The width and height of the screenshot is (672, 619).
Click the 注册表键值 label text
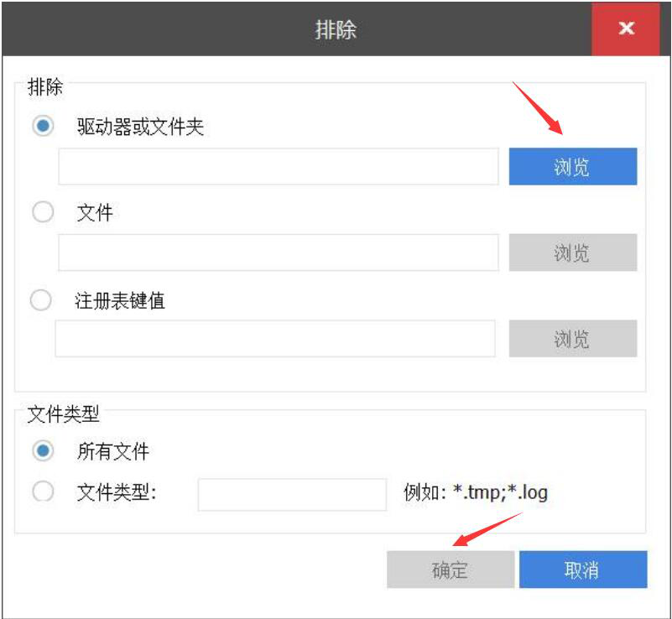click(120, 300)
